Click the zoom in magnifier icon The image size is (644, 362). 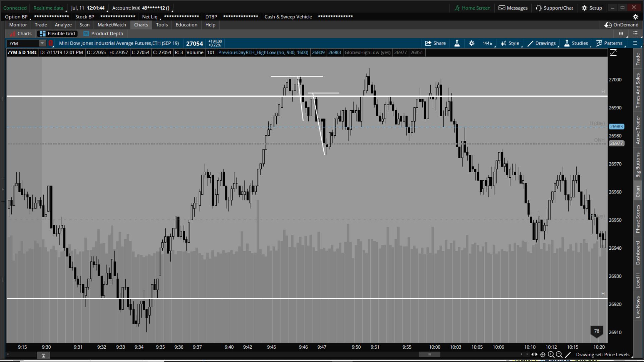[551, 355]
